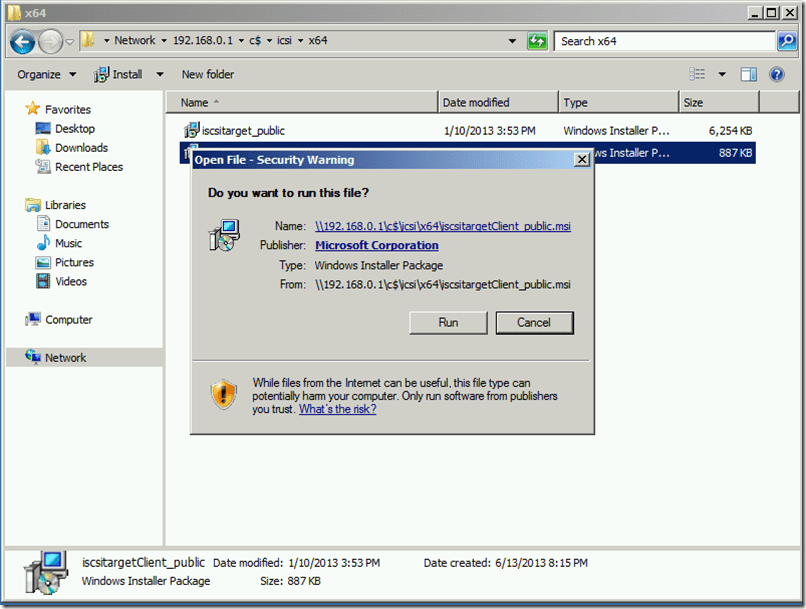Open the Microsoft Corporation publisher link

click(376, 245)
